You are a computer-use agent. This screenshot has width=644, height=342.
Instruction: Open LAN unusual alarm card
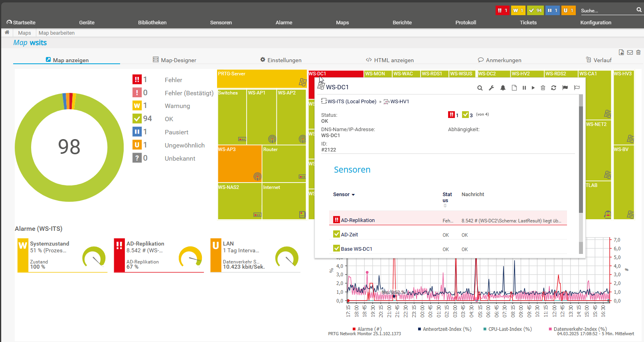pyautogui.click(x=255, y=255)
